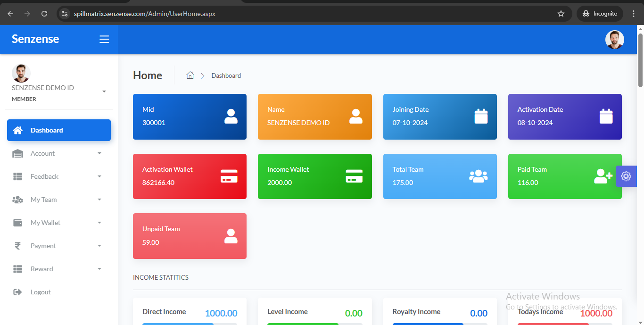Click the user icon on Name card

[x=356, y=116]
